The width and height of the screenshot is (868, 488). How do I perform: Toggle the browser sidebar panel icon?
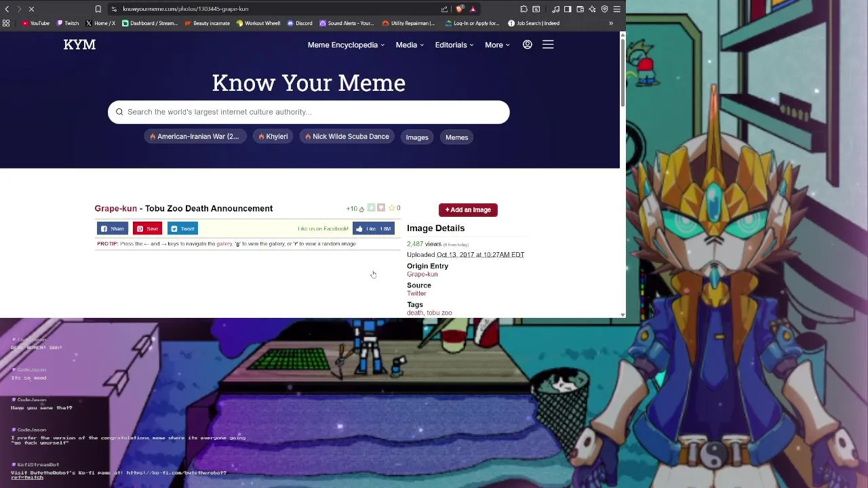[x=568, y=9]
